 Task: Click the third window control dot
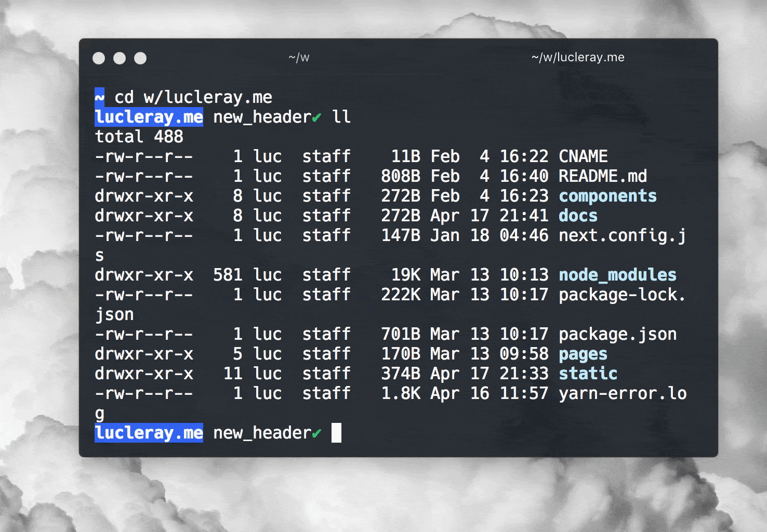pos(140,58)
